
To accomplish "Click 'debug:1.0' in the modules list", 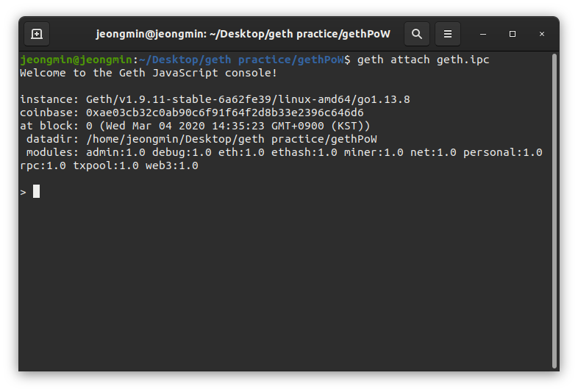I will pyautogui.click(x=182, y=152).
